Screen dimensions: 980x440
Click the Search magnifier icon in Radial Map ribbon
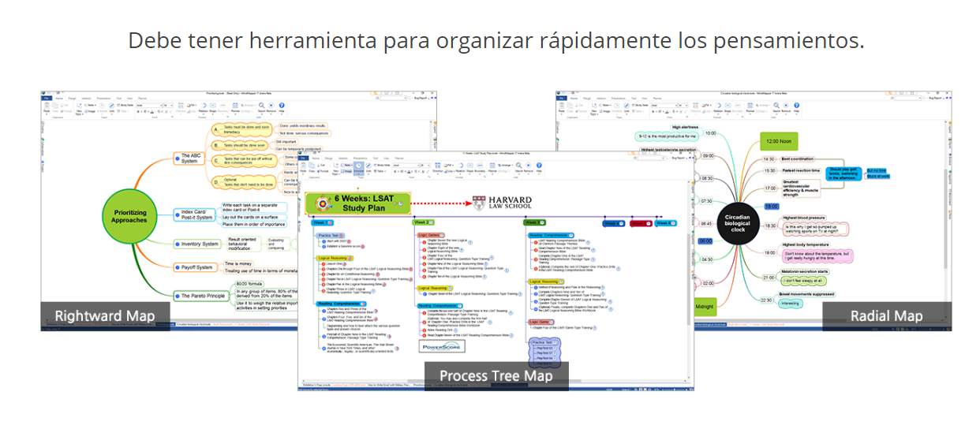tap(776, 106)
